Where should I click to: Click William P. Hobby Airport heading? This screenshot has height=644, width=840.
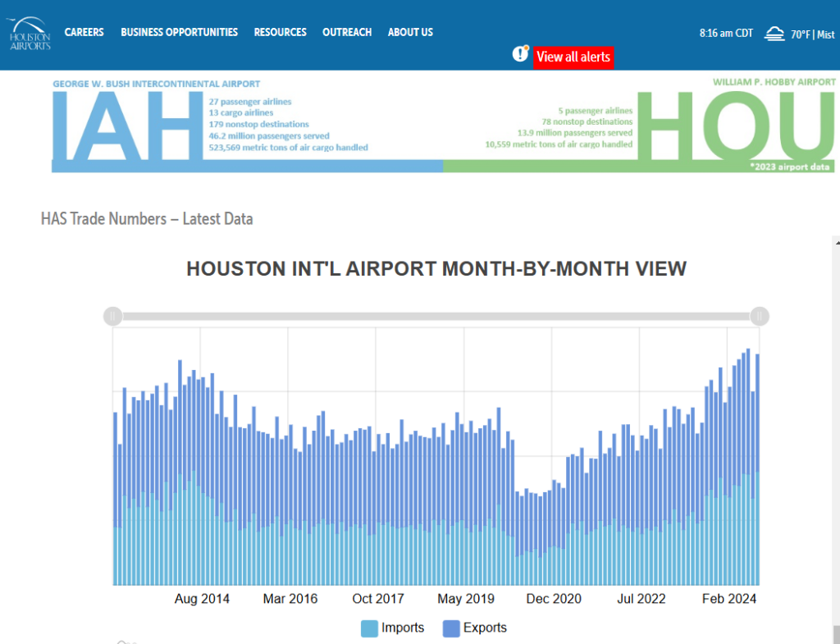pos(774,82)
